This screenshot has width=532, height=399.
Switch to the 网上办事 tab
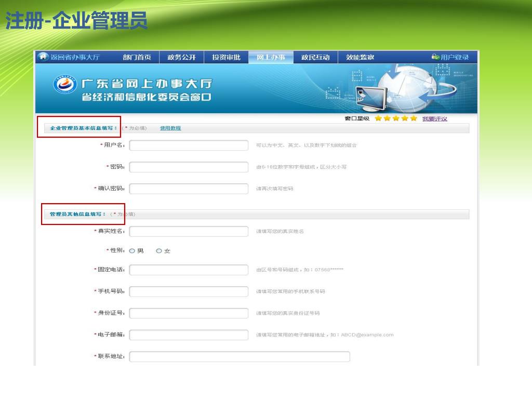pos(271,57)
